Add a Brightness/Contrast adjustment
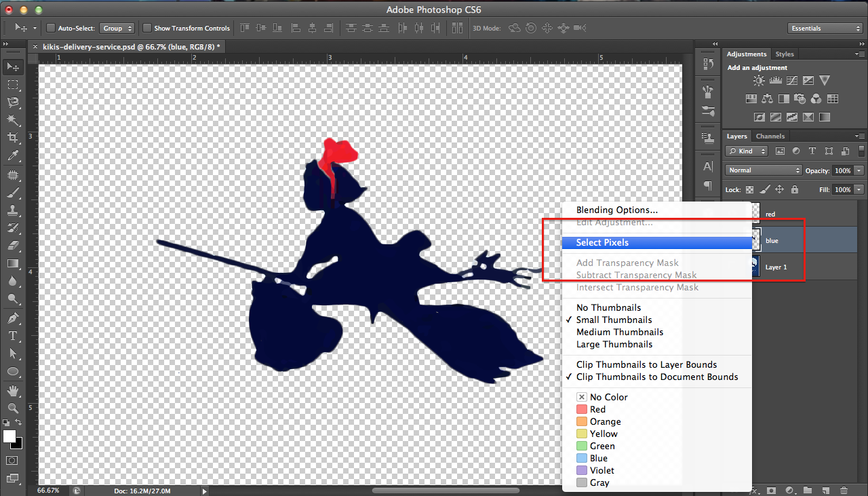This screenshot has width=868, height=496. point(759,81)
